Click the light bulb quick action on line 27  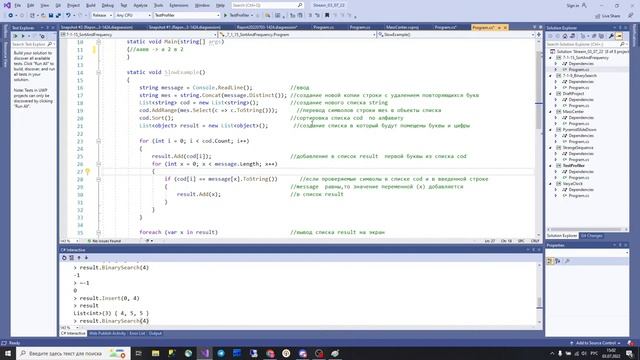click(87, 172)
